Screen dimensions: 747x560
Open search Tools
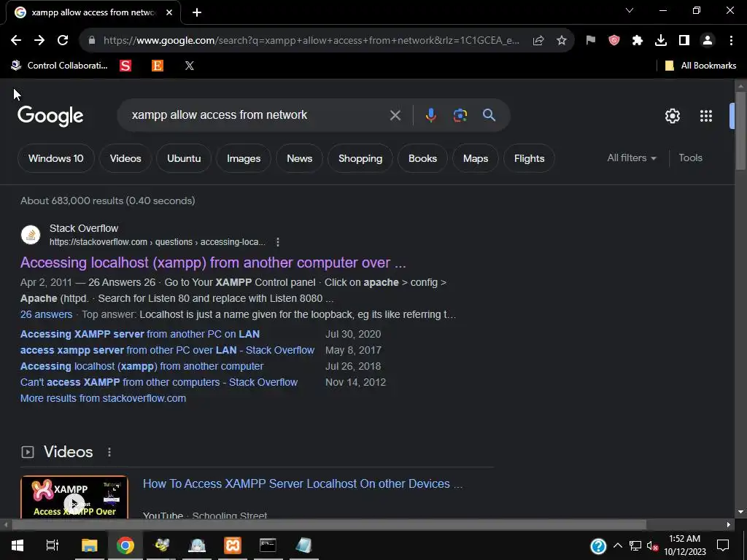click(x=690, y=158)
